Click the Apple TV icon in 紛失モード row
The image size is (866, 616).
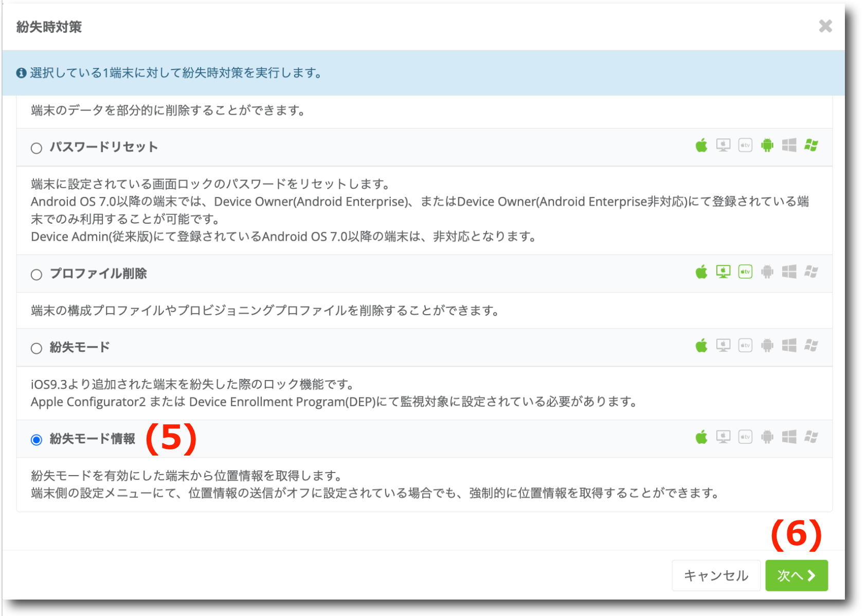pyautogui.click(x=745, y=346)
